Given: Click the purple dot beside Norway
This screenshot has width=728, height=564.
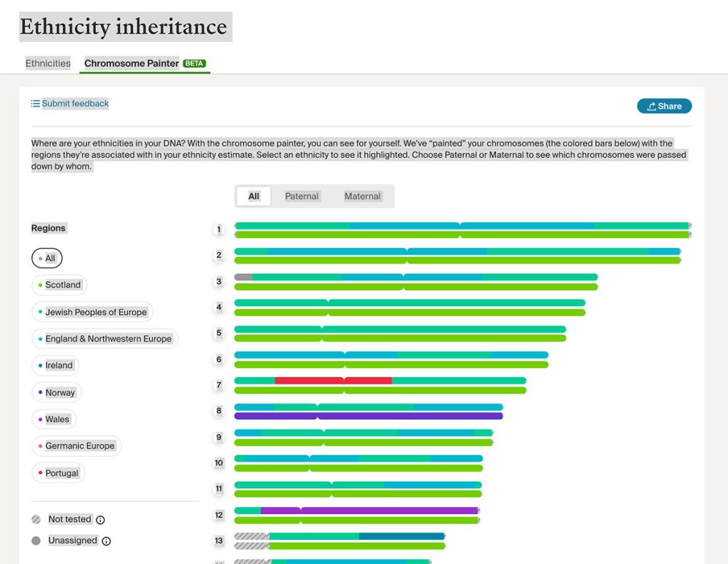Looking at the screenshot, I should click(x=41, y=392).
